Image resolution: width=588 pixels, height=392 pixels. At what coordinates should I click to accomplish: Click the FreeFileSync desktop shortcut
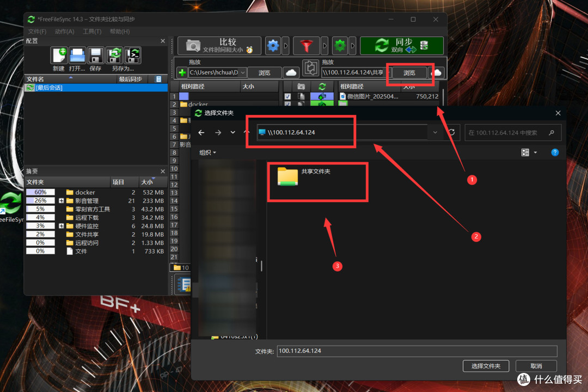point(11,207)
